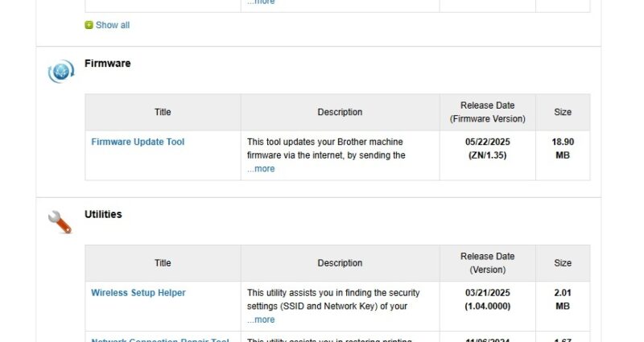This screenshot has width=644, height=342.
Task: Click the Release Date (Firmware Version) column header
Action: click(487, 113)
